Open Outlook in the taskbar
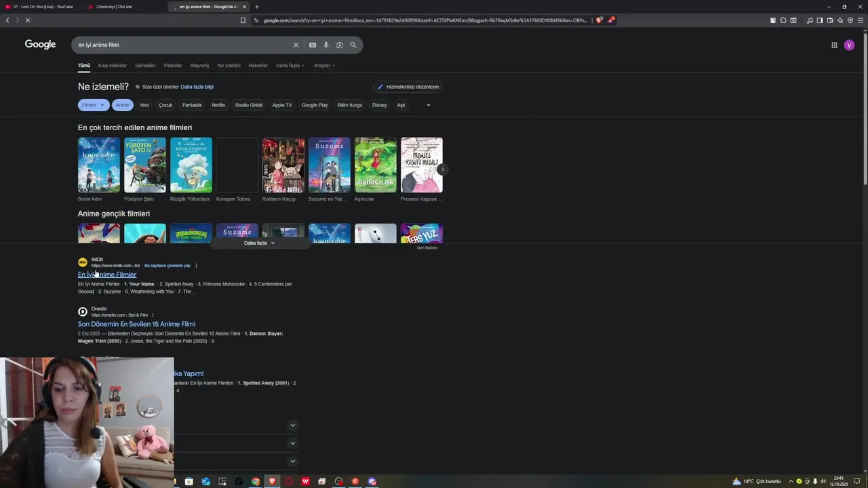 tap(205, 481)
